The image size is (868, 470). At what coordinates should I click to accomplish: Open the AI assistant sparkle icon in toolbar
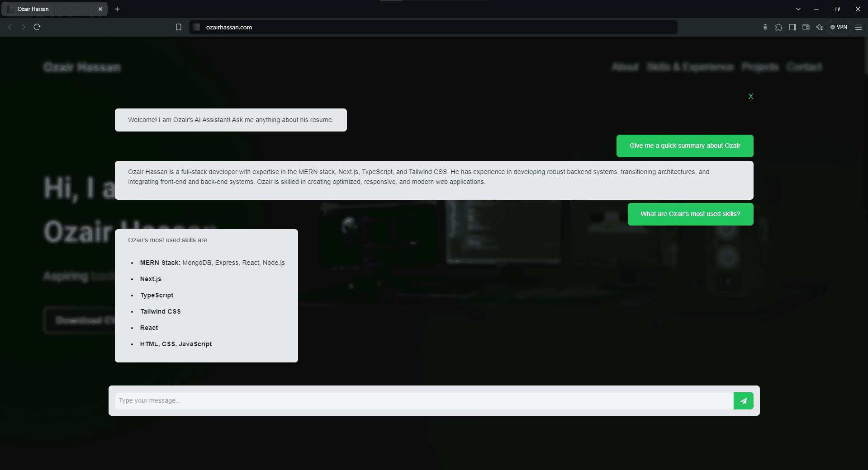[x=819, y=27]
